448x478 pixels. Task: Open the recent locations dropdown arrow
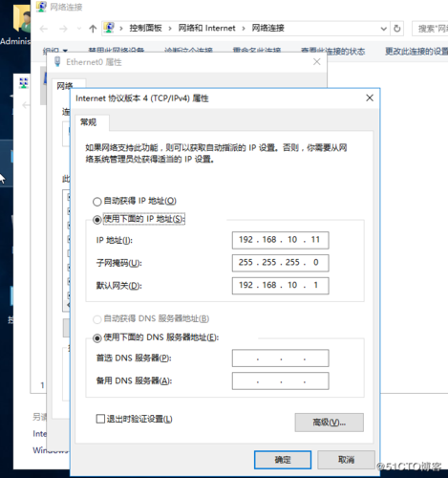pyautogui.click(x=79, y=29)
